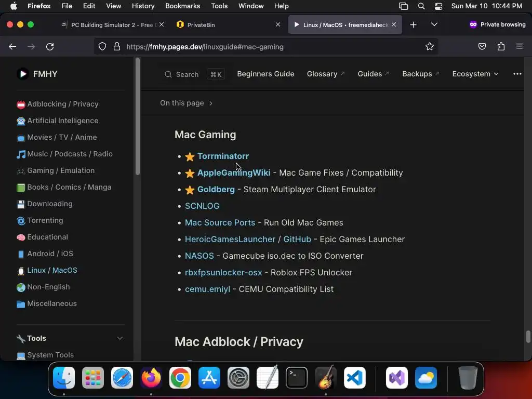Open Artificial Intelligence sidebar section

point(57,121)
